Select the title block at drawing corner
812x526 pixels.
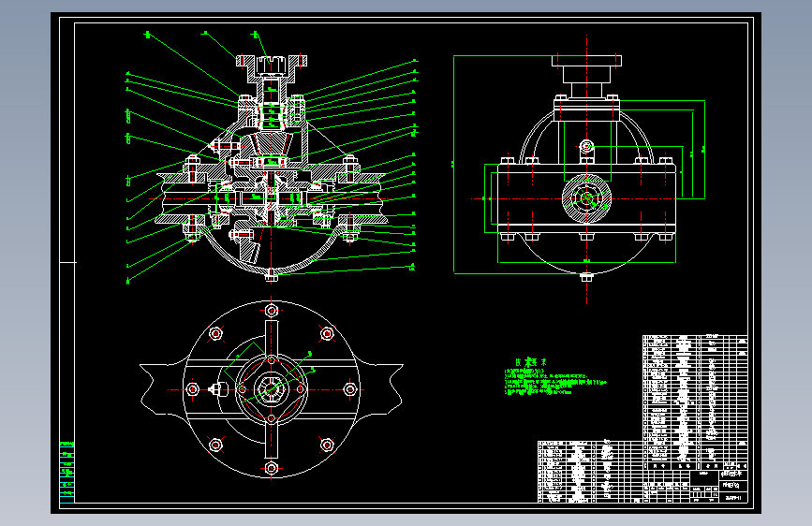coord(696,486)
